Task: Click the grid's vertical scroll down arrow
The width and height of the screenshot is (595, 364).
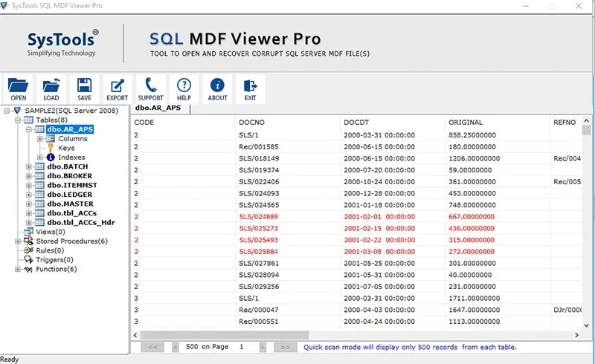Action: coord(587,325)
